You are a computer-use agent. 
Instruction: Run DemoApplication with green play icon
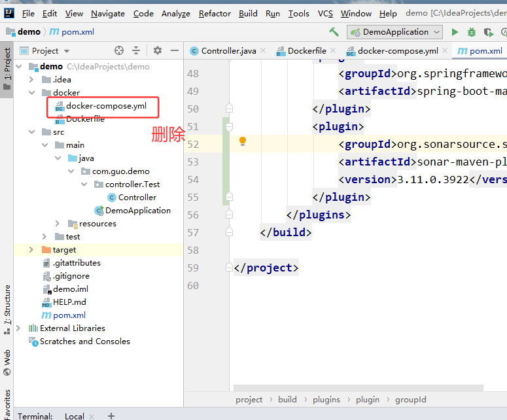coord(455,32)
